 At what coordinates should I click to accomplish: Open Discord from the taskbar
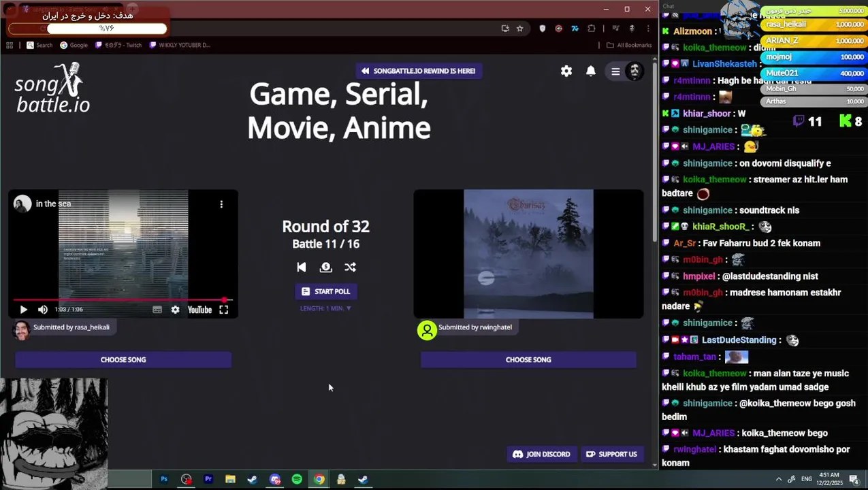275,479
